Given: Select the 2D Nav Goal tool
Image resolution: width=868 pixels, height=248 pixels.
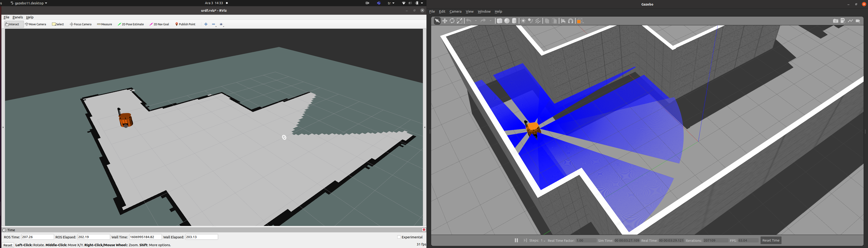Looking at the screenshot, I should pyautogui.click(x=159, y=24).
